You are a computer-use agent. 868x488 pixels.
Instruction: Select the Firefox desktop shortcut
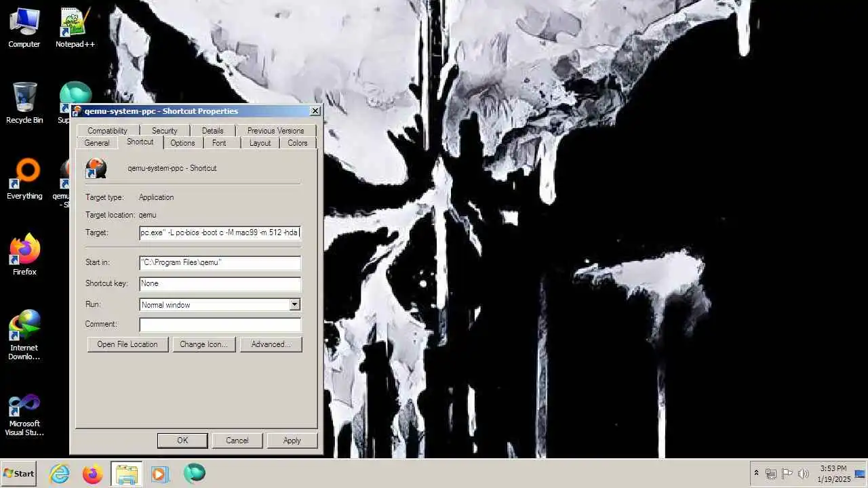pos(24,256)
